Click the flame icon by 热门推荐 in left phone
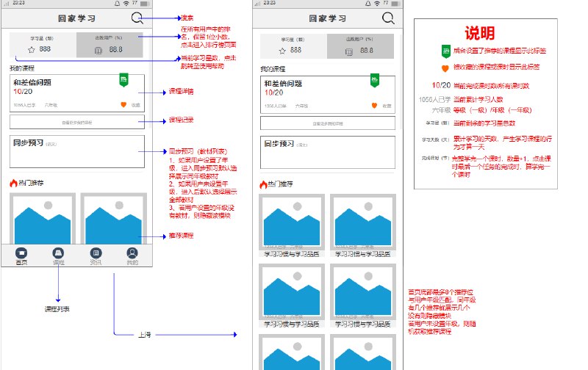 (13, 183)
